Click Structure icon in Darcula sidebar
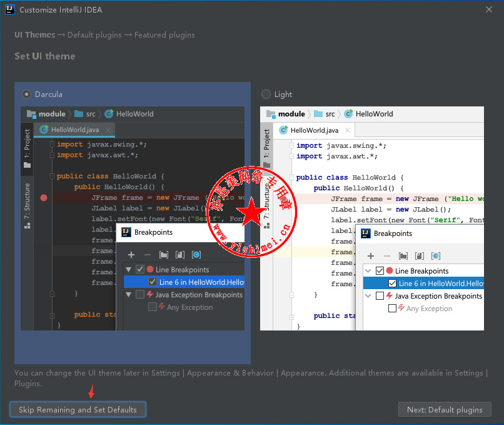 coord(27,225)
